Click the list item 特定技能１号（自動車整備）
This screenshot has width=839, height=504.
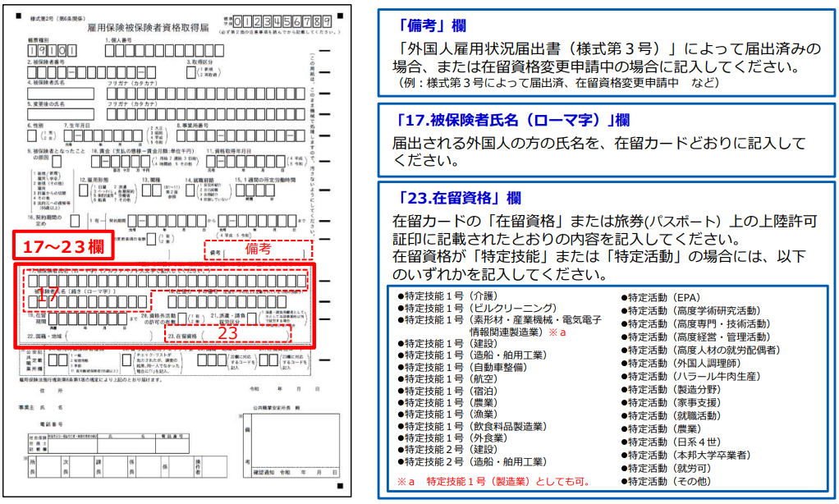tap(461, 368)
